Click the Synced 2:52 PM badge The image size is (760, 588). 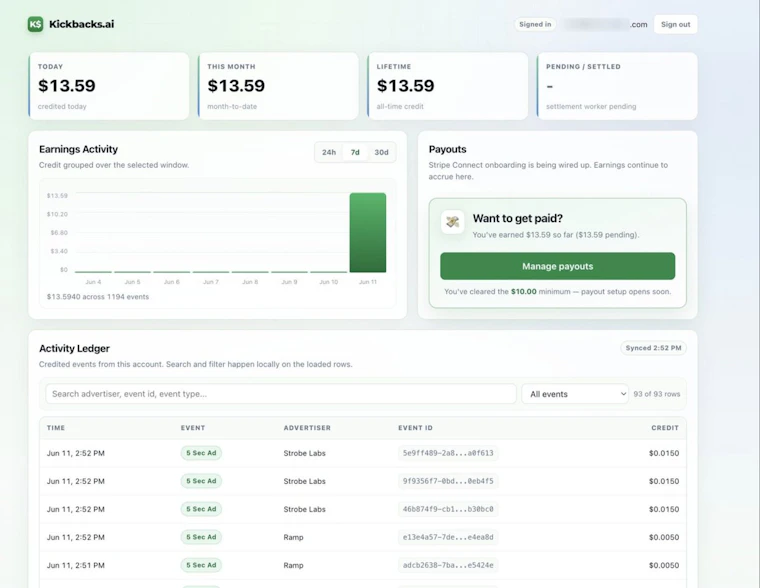(653, 348)
